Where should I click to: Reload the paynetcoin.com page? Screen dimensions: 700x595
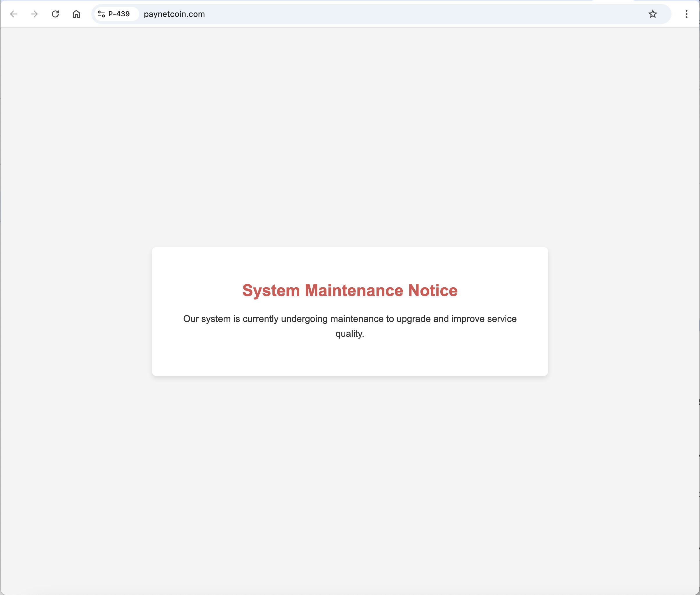55,14
